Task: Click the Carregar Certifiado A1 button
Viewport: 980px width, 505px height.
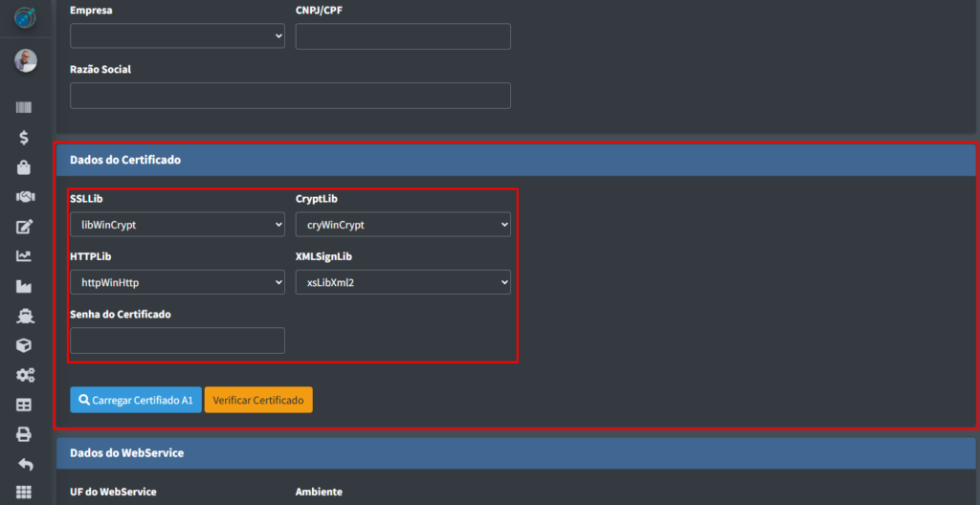Action: [136, 400]
